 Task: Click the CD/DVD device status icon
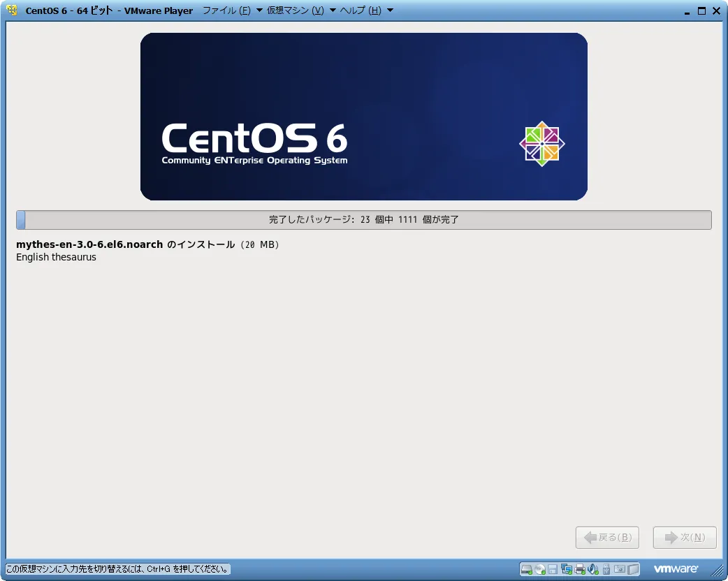541,568
